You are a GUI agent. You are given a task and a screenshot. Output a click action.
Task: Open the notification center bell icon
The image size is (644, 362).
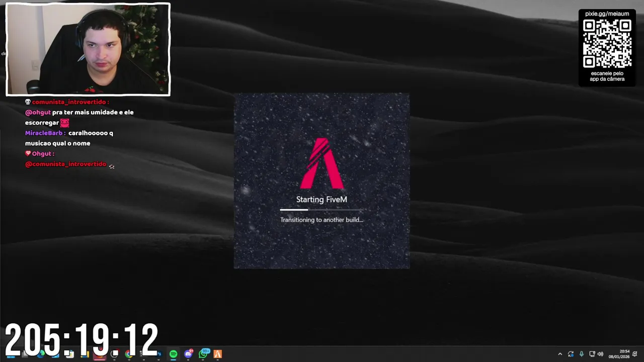[635, 354]
